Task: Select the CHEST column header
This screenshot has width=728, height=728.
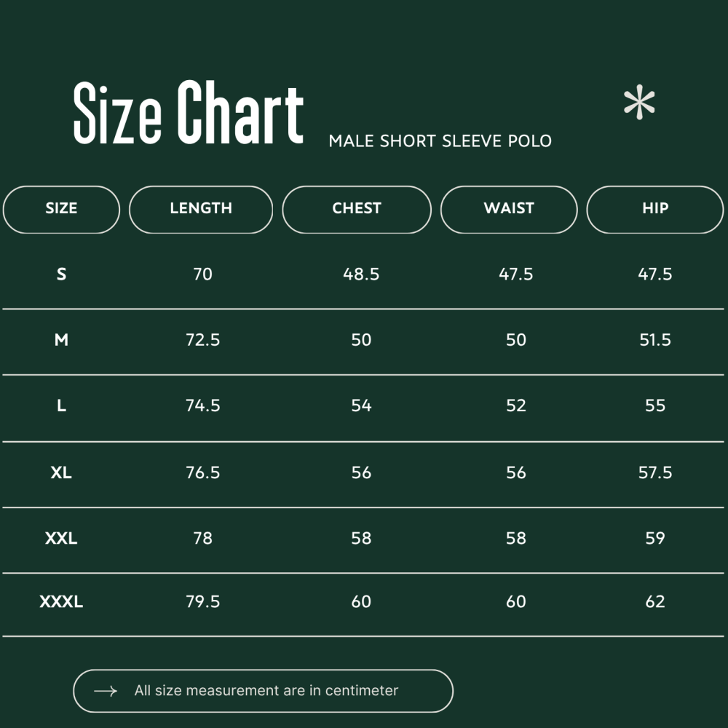Action: click(x=357, y=209)
